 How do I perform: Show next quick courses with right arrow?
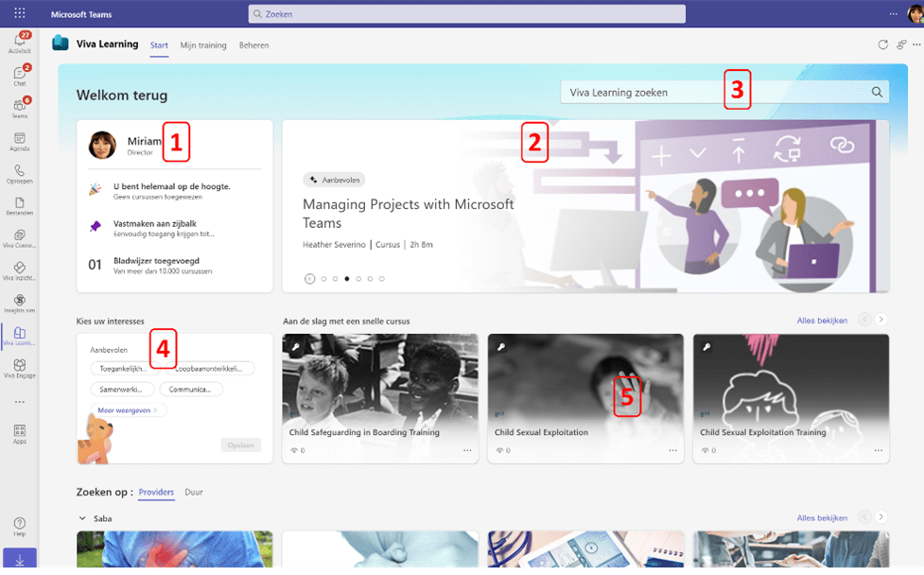coord(881,320)
